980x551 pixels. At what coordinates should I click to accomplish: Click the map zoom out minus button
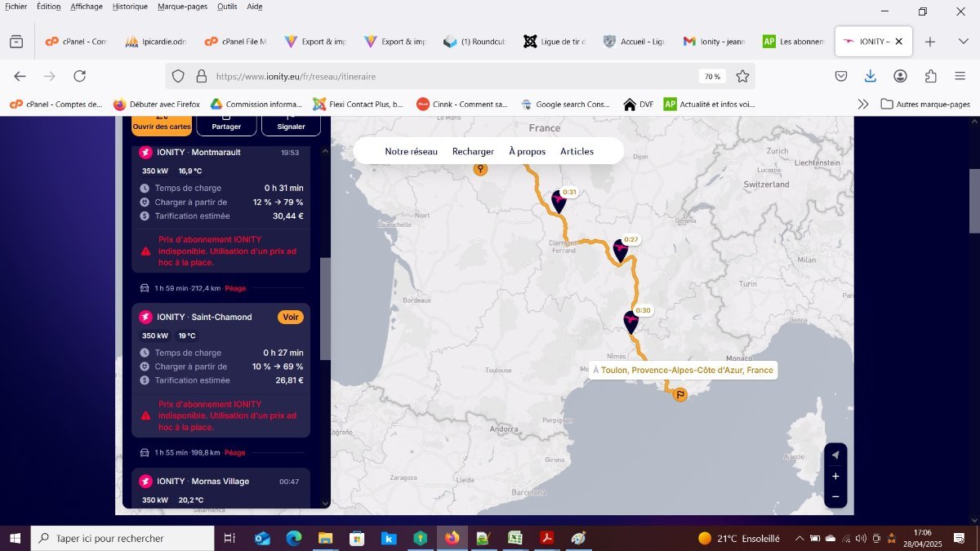835,496
